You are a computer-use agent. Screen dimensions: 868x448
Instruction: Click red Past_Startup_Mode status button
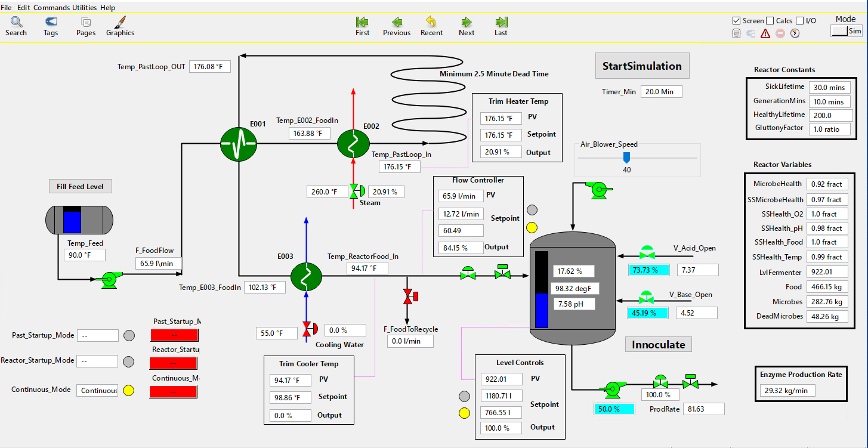[174, 335]
